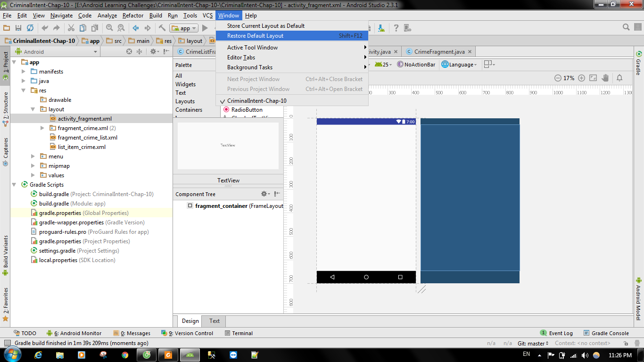Viewport: 644px width, 362px height.
Task: Click the Paste icon in the toolbar
Action: (x=95, y=28)
